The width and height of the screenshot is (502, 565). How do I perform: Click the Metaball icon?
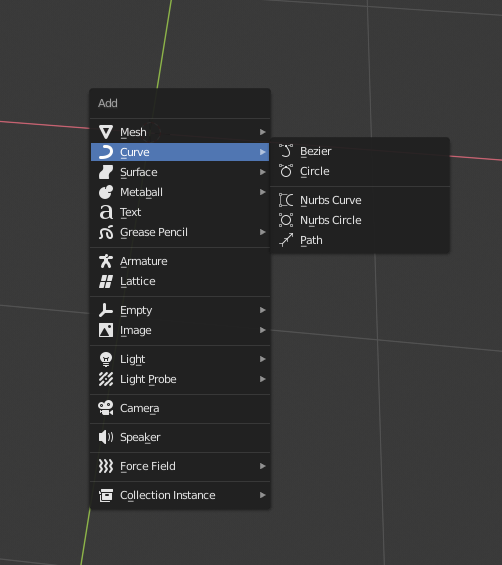point(106,192)
